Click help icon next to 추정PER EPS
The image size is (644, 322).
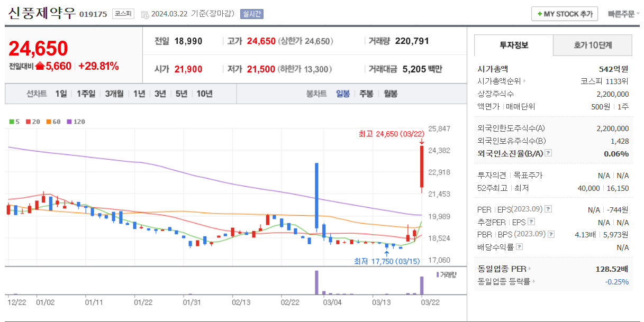[x=531, y=222]
